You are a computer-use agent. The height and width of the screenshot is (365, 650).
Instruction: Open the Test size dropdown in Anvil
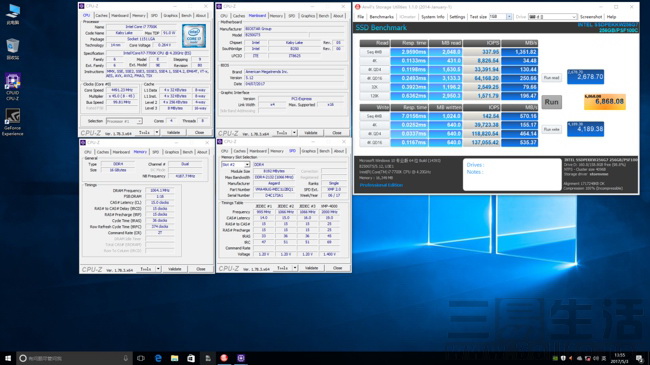[509, 17]
